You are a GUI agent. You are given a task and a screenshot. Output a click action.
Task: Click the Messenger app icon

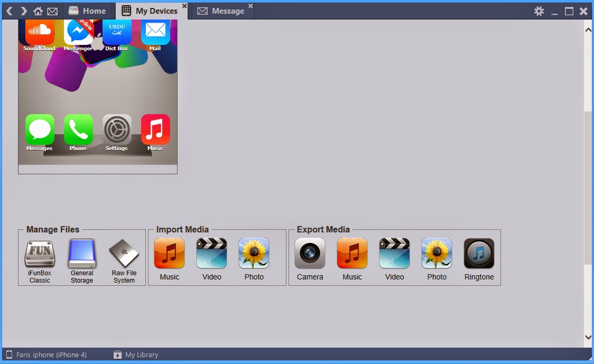(x=78, y=32)
